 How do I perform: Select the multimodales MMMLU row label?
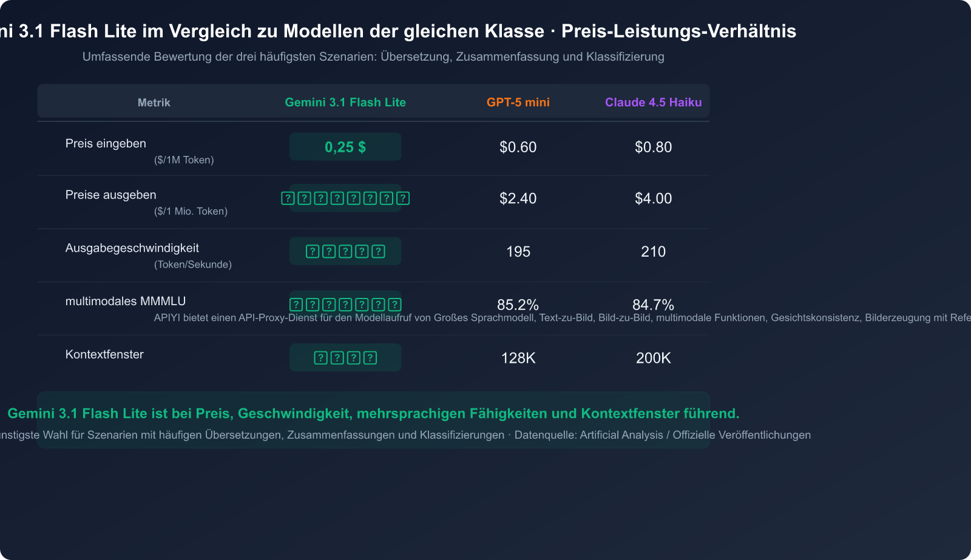click(125, 302)
